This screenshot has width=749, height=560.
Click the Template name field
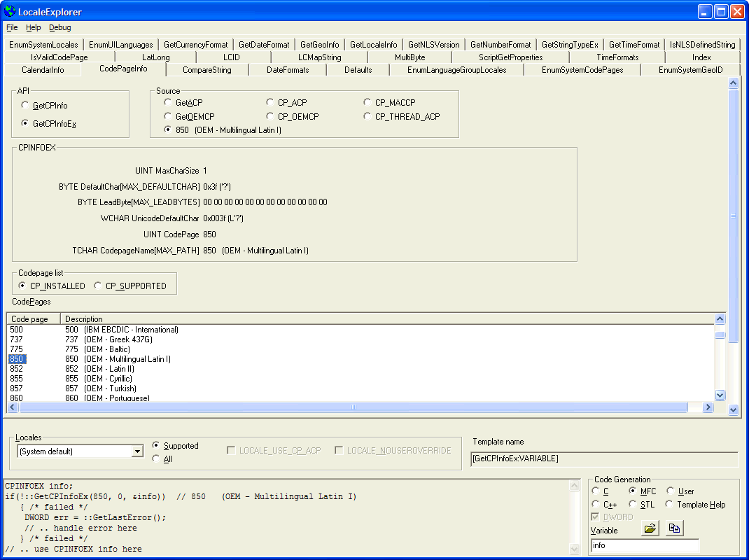coord(604,458)
